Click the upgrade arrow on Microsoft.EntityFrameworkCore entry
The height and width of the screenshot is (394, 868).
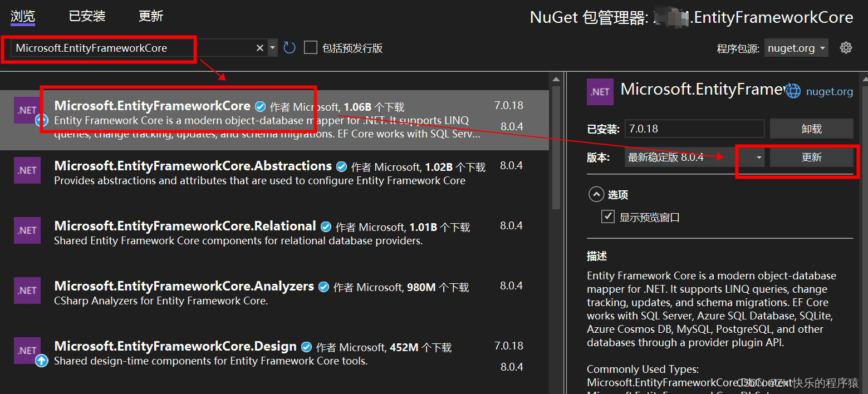click(x=42, y=121)
